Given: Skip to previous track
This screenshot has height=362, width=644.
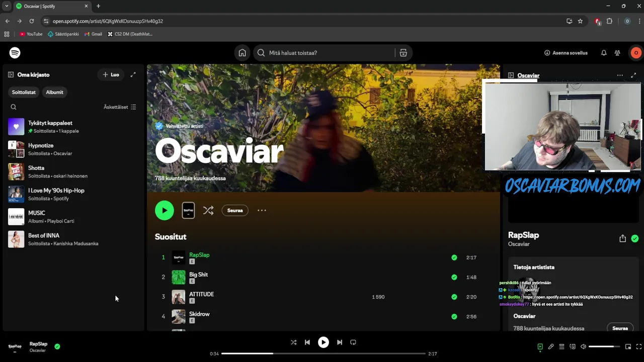Looking at the screenshot, I should click(307, 342).
